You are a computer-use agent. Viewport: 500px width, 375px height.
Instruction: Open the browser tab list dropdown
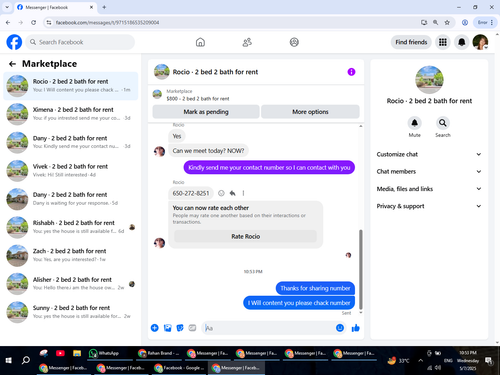[7, 7]
